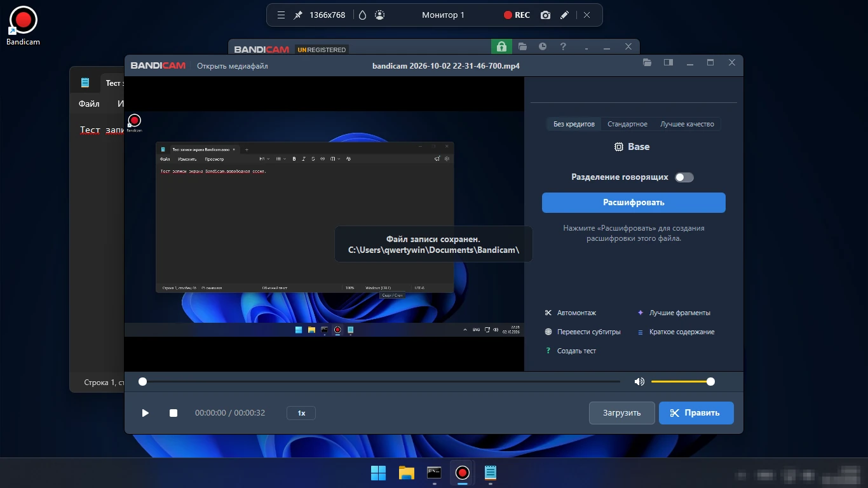Toggle the side panel icon in player title bar
Screen dimensions: 868x488
click(x=668, y=62)
